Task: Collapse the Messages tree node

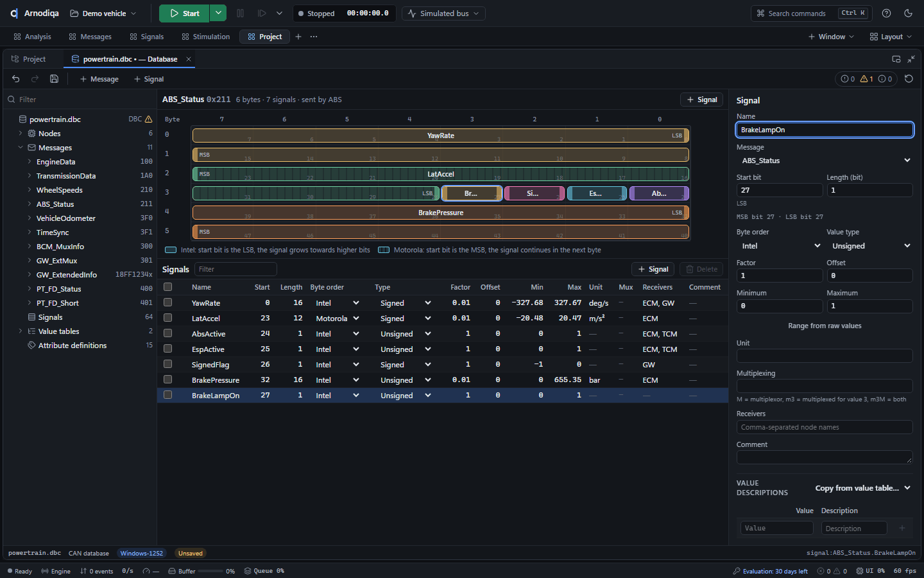Action: pyautogui.click(x=21, y=148)
